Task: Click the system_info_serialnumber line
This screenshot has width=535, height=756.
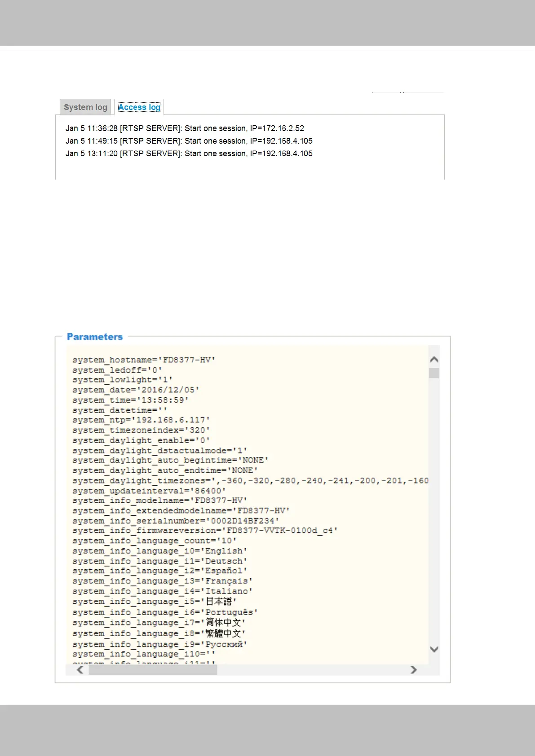Action: 176,521
